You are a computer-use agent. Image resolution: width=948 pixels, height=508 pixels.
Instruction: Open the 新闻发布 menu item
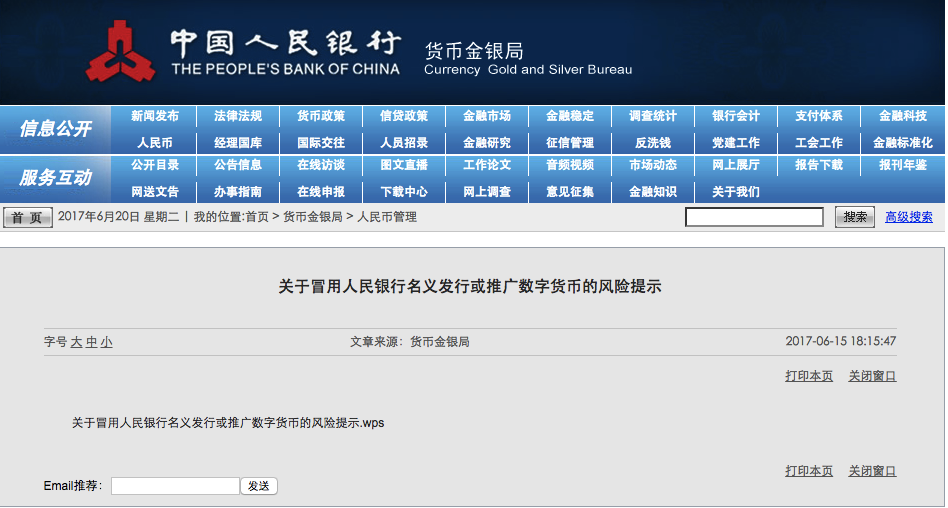(x=155, y=116)
